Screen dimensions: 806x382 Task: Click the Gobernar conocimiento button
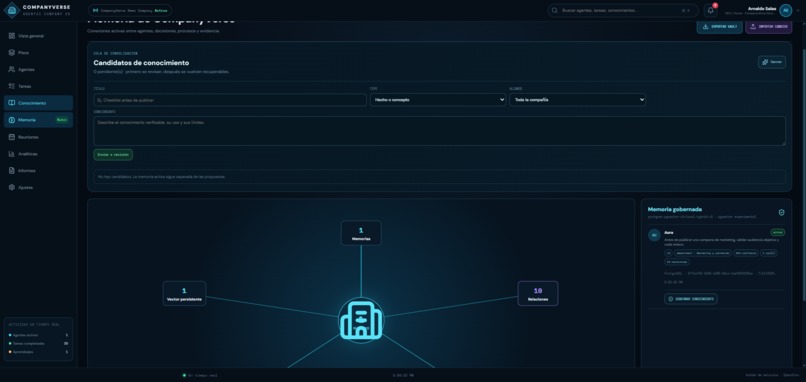point(690,299)
